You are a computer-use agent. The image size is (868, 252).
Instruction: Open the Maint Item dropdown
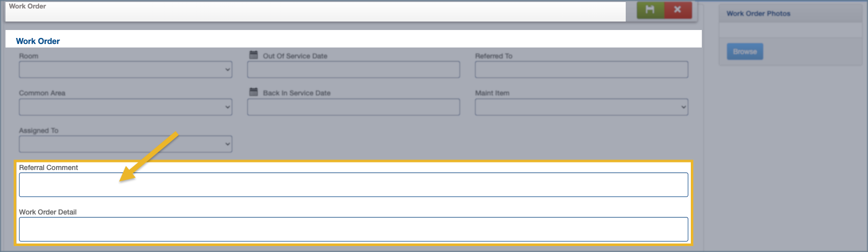coord(581,107)
